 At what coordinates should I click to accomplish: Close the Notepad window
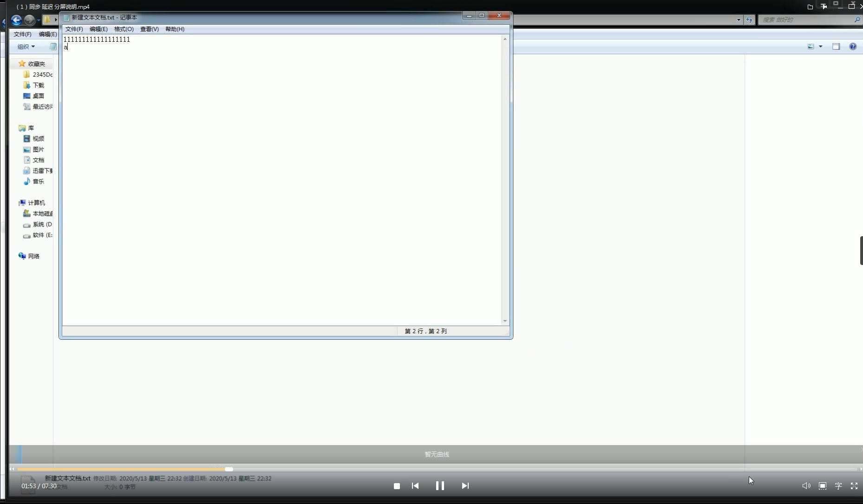coord(499,16)
